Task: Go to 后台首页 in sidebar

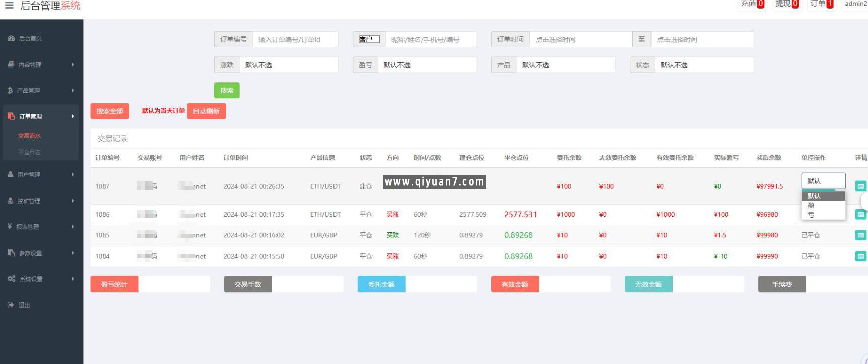Action: tap(30, 39)
